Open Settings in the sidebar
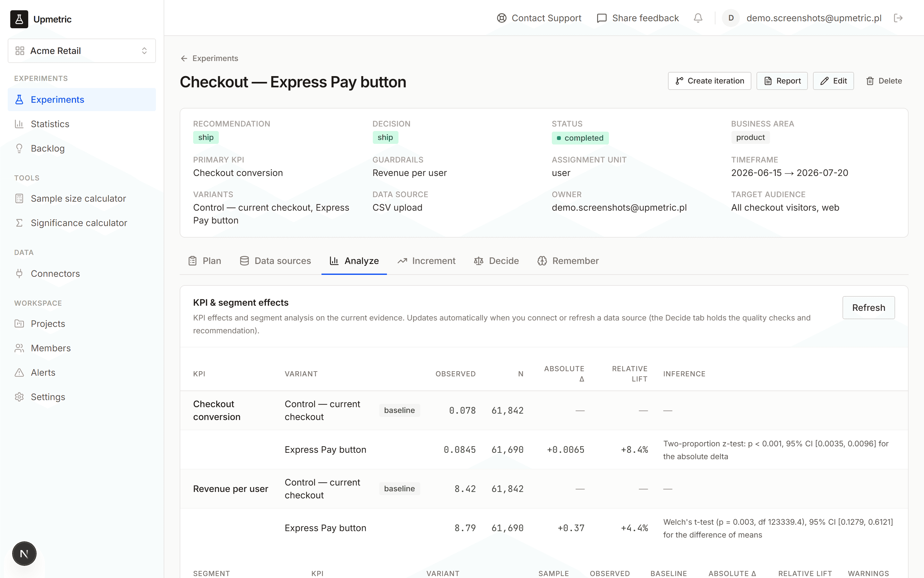 (82, 397)
